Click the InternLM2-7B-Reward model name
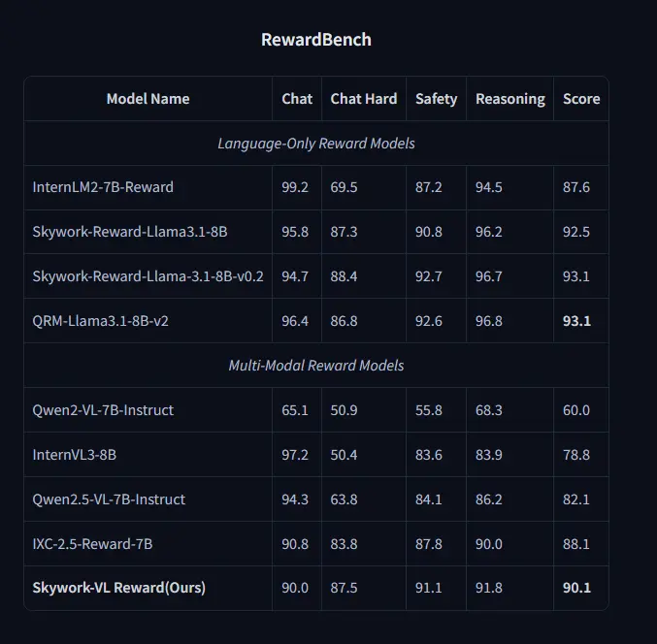The width and height of the screenshot is (657, 644). click(103, 187)
